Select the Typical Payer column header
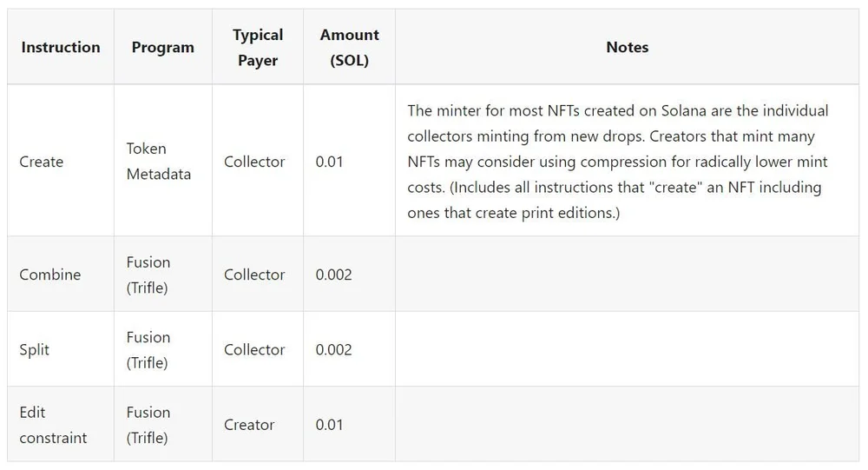868x470 pixels. 258,47
